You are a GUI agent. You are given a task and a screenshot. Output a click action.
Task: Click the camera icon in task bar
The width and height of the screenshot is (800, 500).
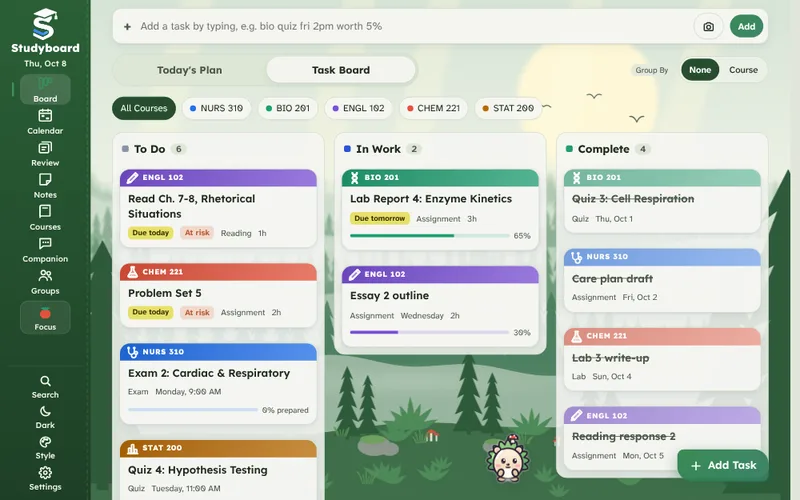click(x=708, y=27)
